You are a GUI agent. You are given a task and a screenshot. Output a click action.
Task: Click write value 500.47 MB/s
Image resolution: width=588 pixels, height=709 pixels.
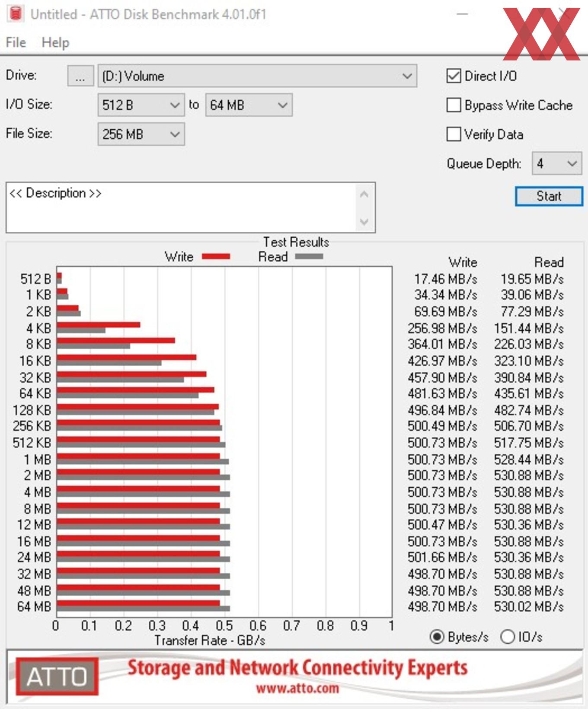coord(442,525)
